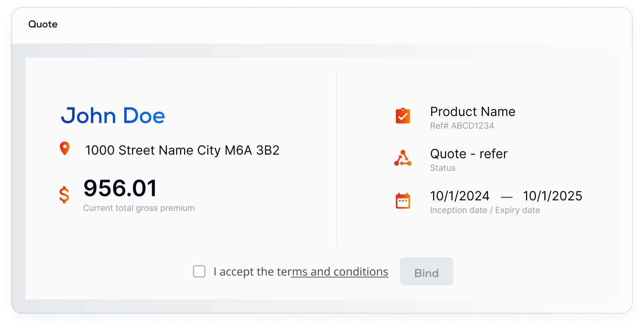Click the Current total gross premium label
The height and width of the screenshot is (329, 644).
[x=139, y=208]
